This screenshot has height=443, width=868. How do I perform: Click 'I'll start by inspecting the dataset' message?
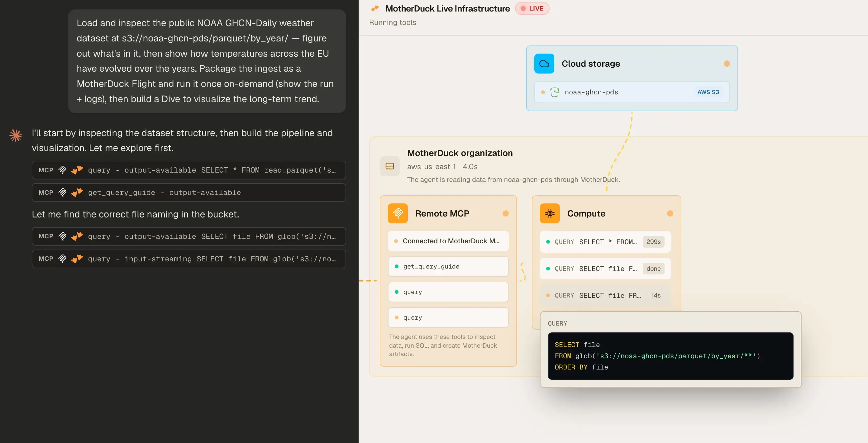182,140
